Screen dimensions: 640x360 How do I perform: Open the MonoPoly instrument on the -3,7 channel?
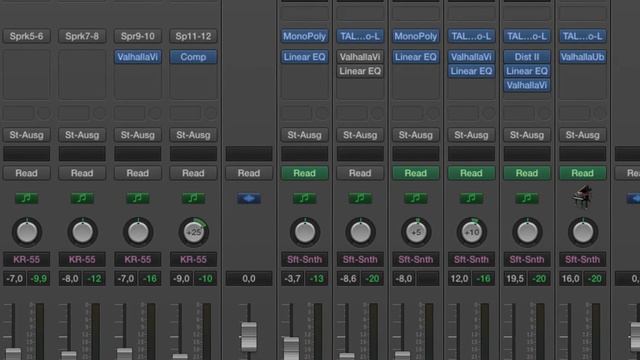click(x=304, y=36)
